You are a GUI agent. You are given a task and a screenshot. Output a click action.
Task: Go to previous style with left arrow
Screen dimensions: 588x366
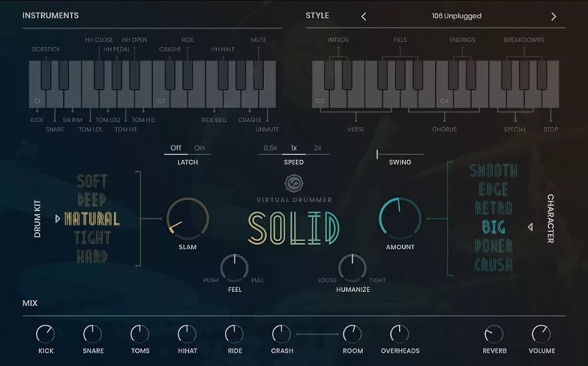click(x=363, y=16)
